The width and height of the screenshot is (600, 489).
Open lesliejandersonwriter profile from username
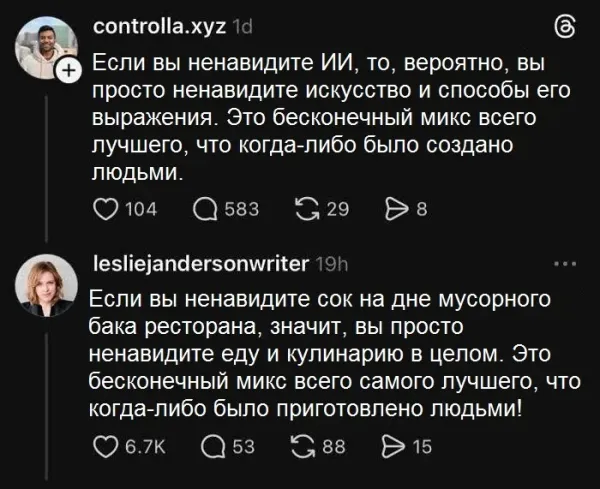[x=199, y=267]
